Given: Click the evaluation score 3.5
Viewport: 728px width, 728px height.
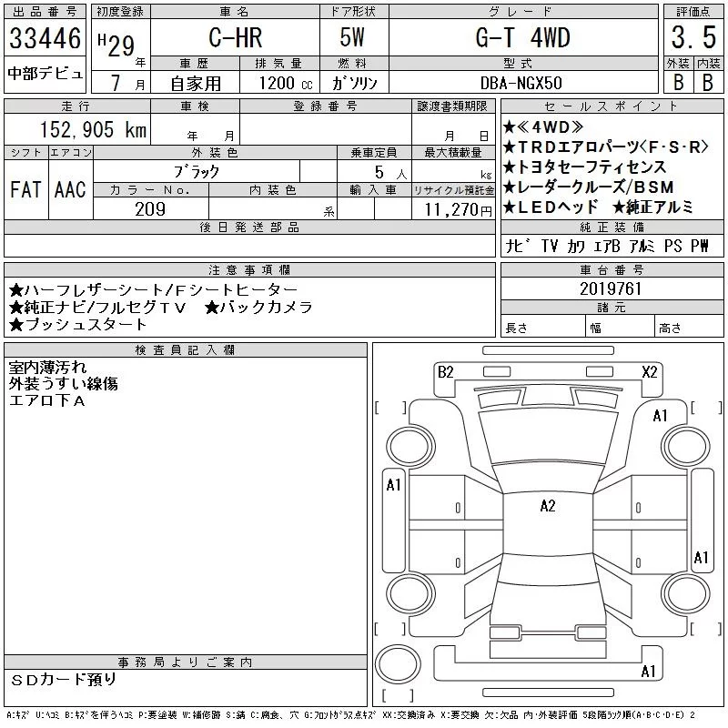Looking at the screenshot, I should 693,37.
